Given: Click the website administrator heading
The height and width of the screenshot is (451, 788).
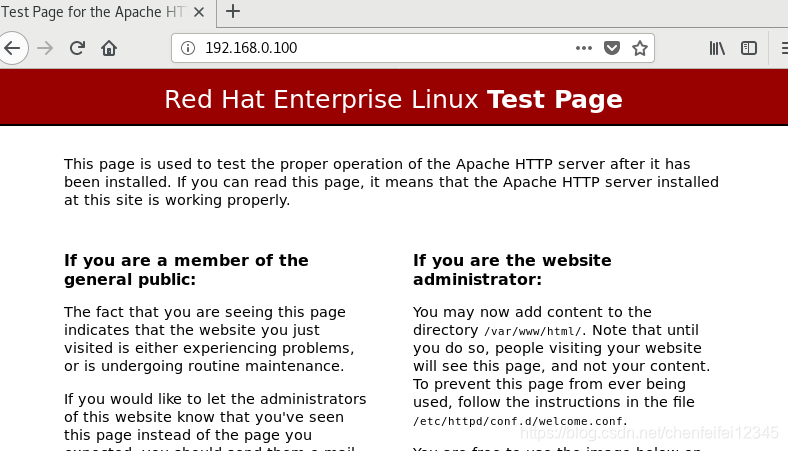Looking at the screenshot, I should click(x=512, y=270).
